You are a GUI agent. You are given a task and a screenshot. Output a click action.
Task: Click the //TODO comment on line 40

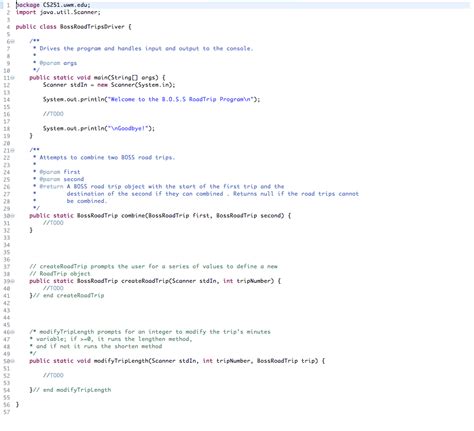(x=53, y=288)
